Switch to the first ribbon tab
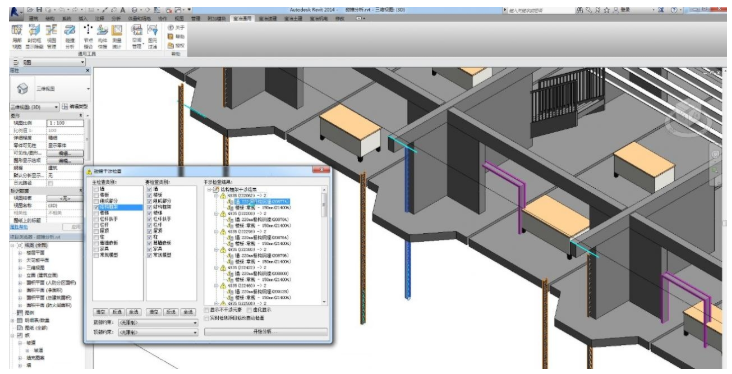 point(34,19)
